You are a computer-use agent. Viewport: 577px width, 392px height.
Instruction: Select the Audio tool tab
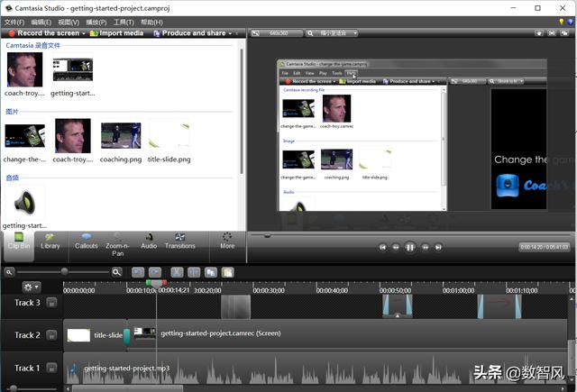click(148, 241)
